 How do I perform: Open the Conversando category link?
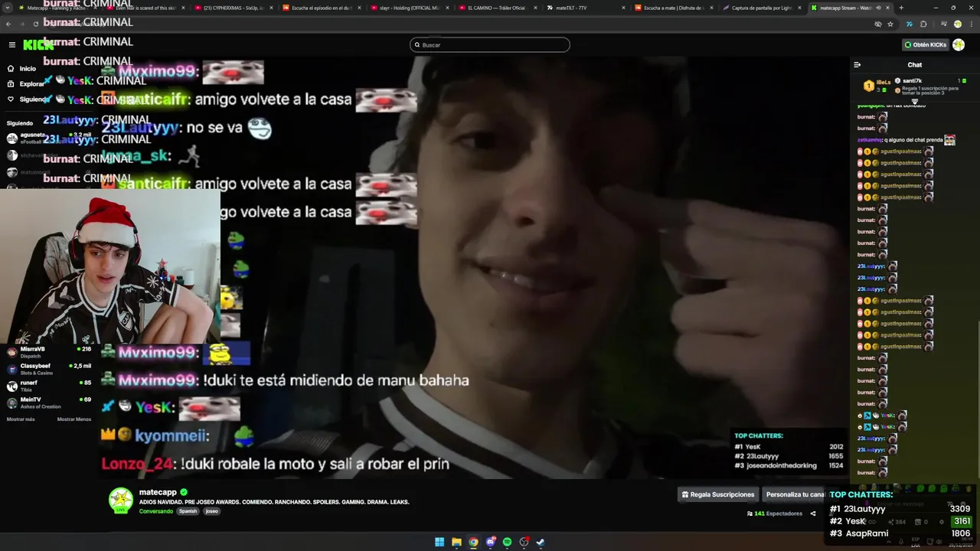point(156,511)
